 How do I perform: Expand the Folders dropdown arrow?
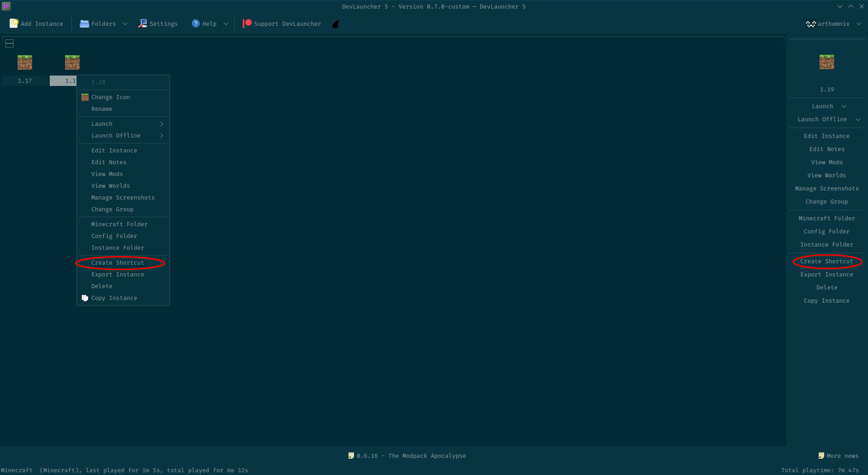click(x=125, y=24)
